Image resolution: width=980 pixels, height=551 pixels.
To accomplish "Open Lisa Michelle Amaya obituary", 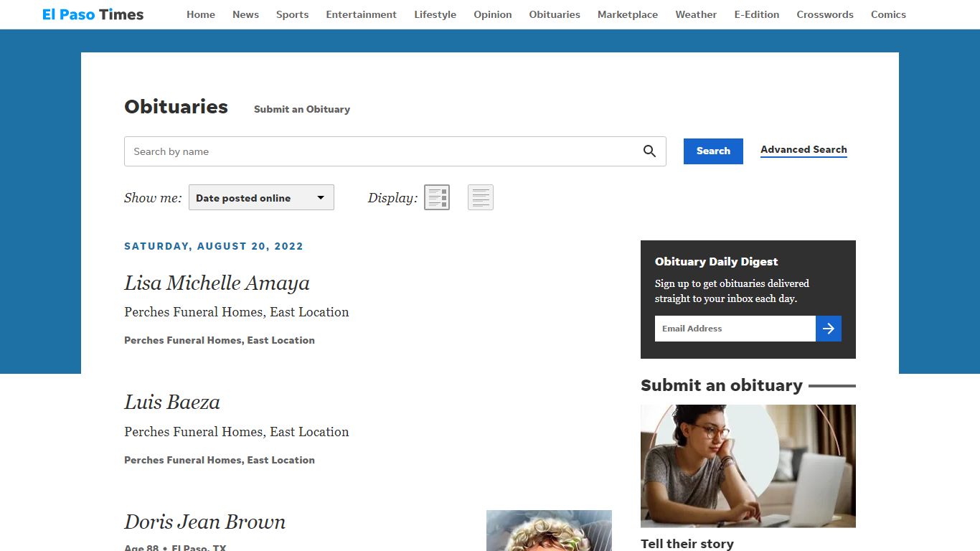I will (217, 283).
